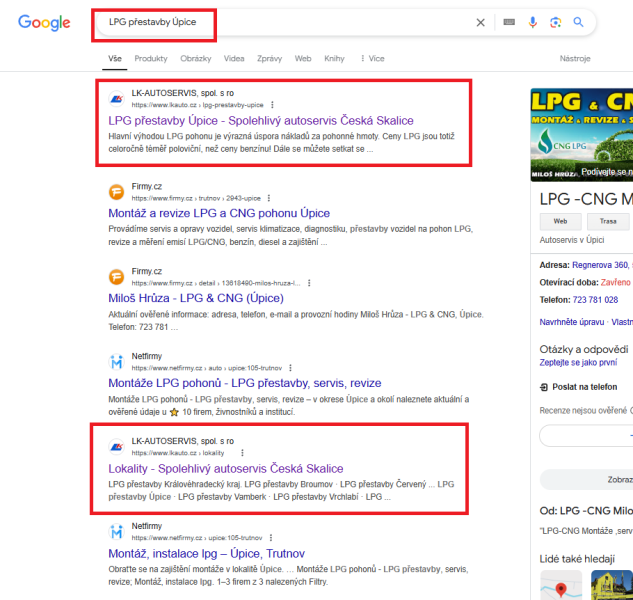Click the Netfirmy favicon of the Montáž, instalace result
The width and height of the screenshot is (633, 600).
(x=117, y=532)
